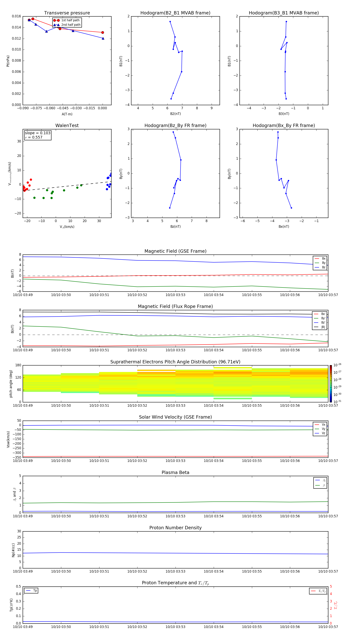Click the Bz legend entry in GSE magnetic field plot

pos(320,268)
